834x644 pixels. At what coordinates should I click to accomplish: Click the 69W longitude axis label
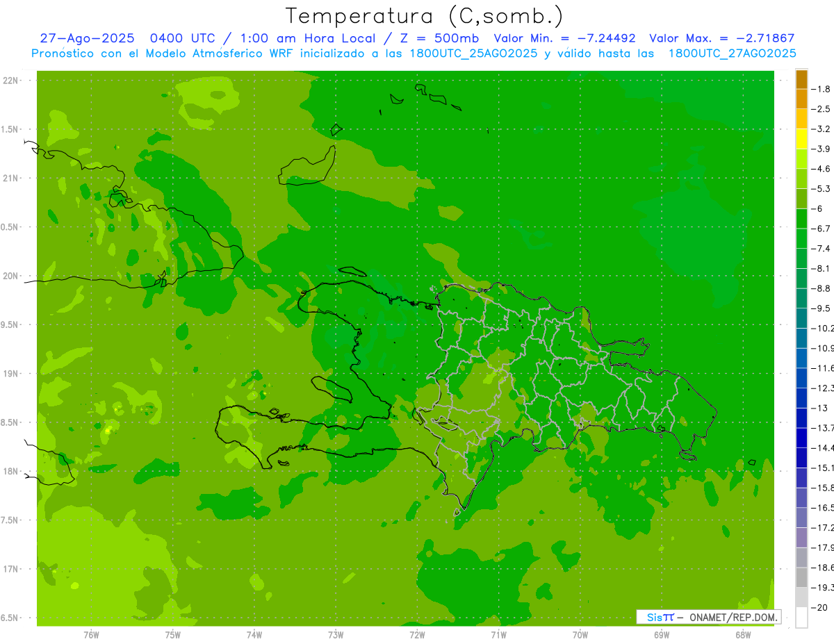(x=662, y=635)
